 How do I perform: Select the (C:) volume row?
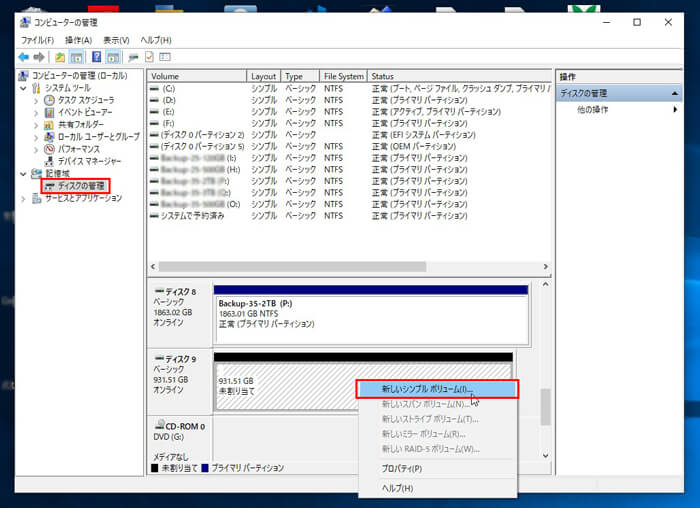[x=350, y=88]
